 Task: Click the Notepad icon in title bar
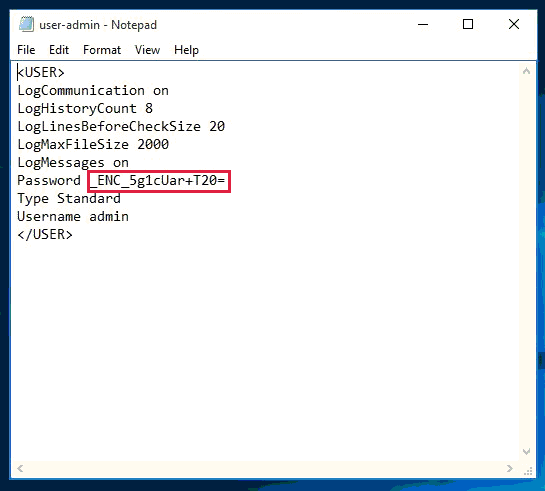(26, 24)
